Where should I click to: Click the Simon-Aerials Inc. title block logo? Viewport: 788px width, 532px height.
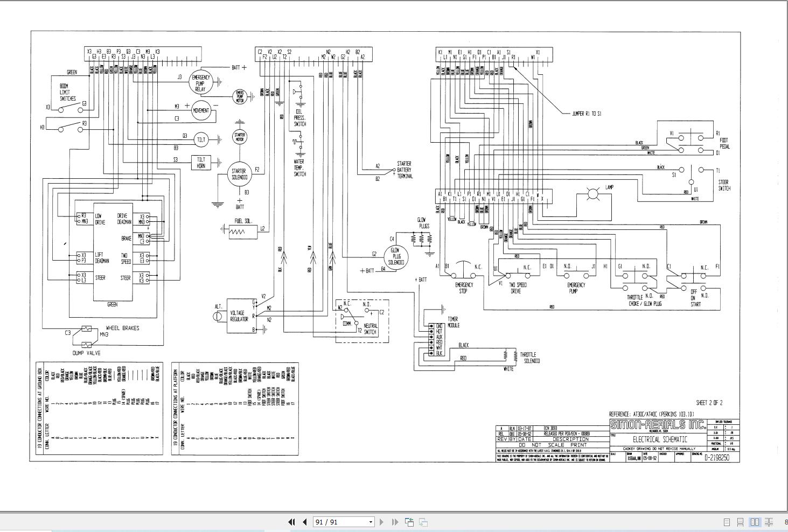pos(658,424)
